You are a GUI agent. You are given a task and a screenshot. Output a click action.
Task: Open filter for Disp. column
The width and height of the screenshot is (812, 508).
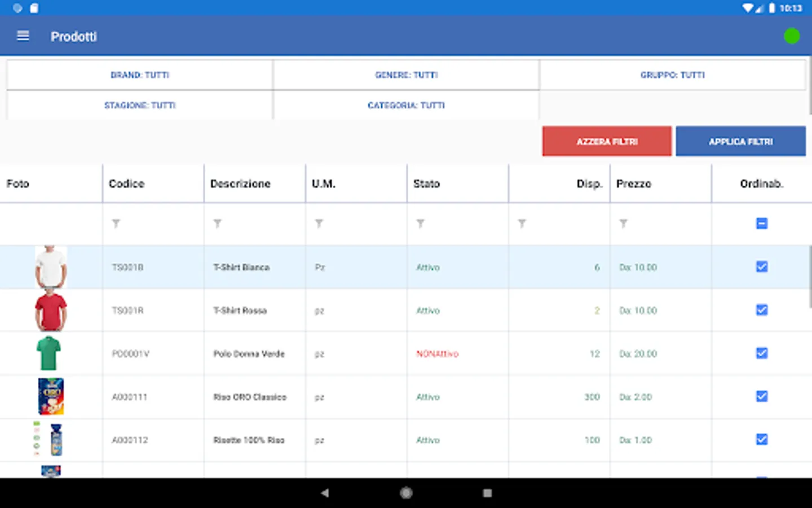coord(522,224)
